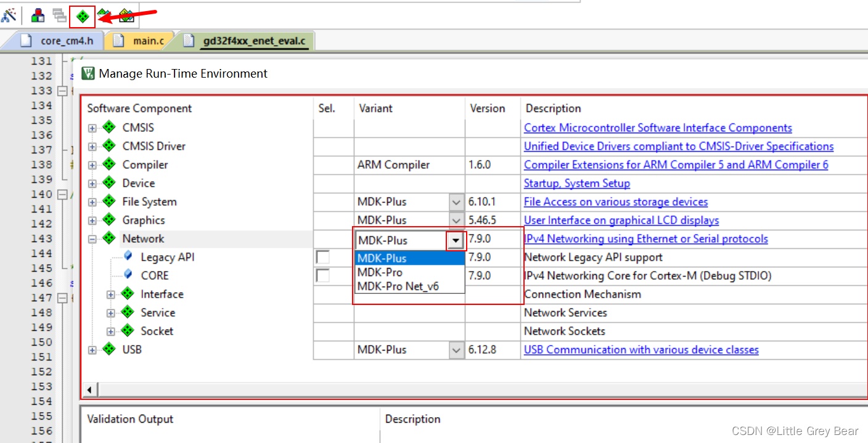Click the CMSIS component diamond icon
The image size is (868, 443).
click(109, 128)
